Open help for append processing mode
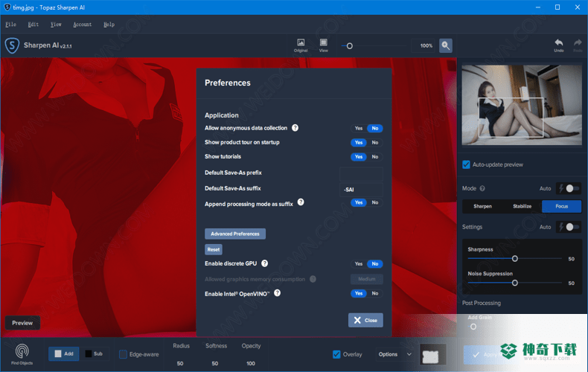The width and height of the screenshot is (588, 372). [x=301, y=202]
